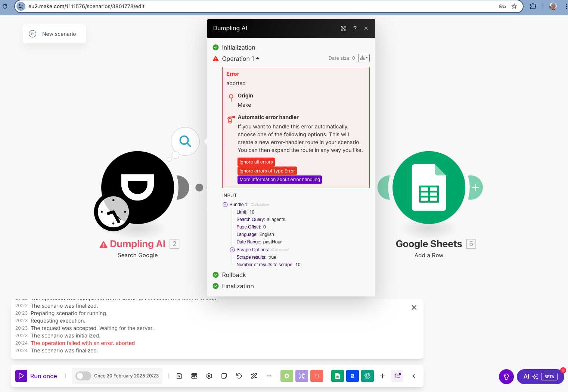Open the clock schedule icon on Dumpling AI
The width and height of the screenshot is (568, 392).
click(x=113, y=212)
